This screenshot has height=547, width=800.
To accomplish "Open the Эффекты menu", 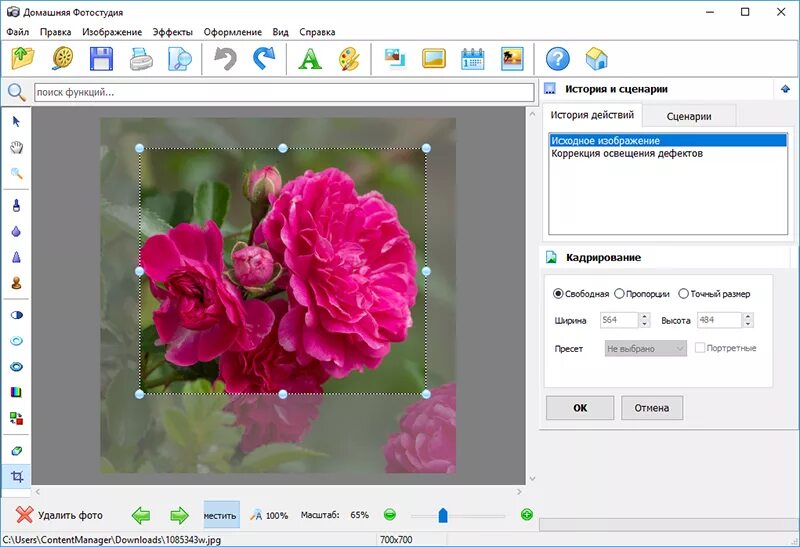I will (x=172, y=32).
